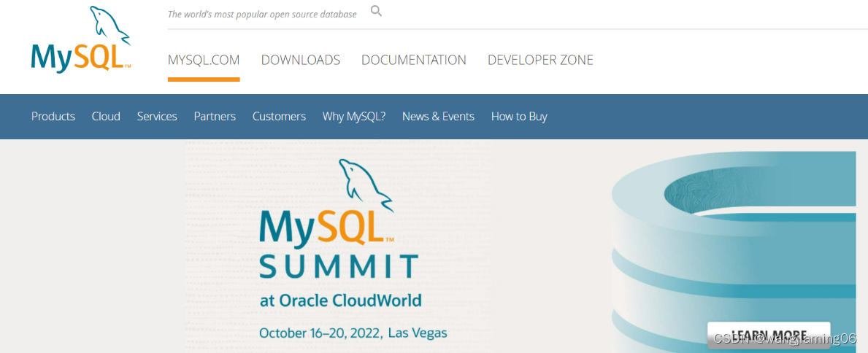
Task: Open the Products menu
Action: coord(53,116)
